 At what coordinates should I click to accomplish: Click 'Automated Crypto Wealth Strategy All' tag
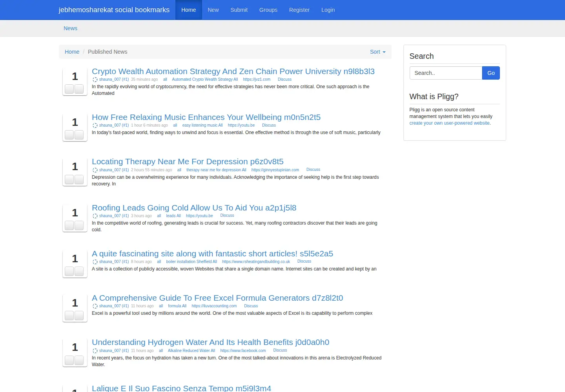pos(205,80)
